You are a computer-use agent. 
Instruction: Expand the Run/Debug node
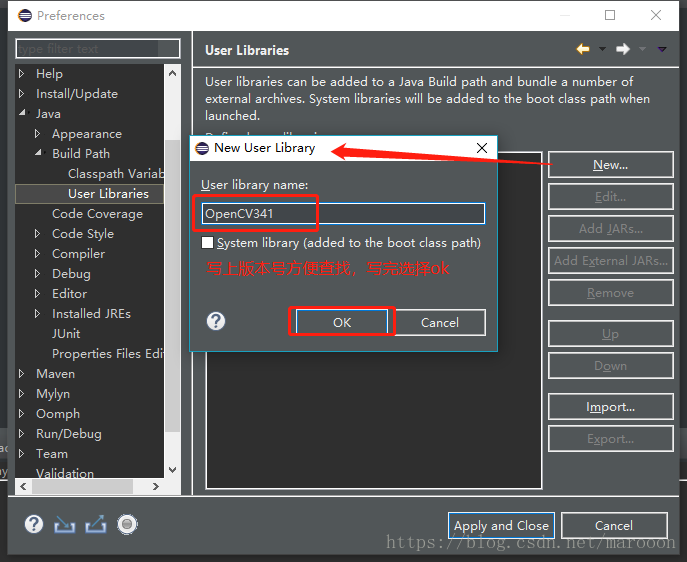pyautogui.click(x=21, y=433)
